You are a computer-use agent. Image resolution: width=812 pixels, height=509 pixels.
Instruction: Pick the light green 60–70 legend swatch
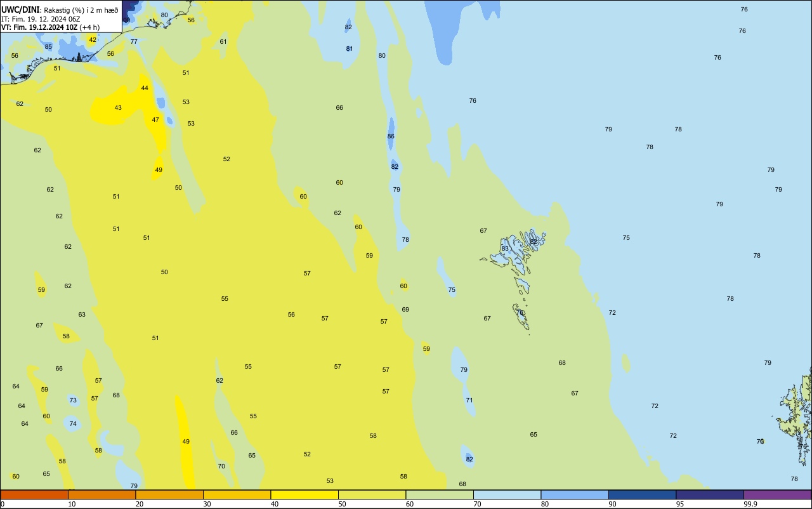(x=440, y=494)
